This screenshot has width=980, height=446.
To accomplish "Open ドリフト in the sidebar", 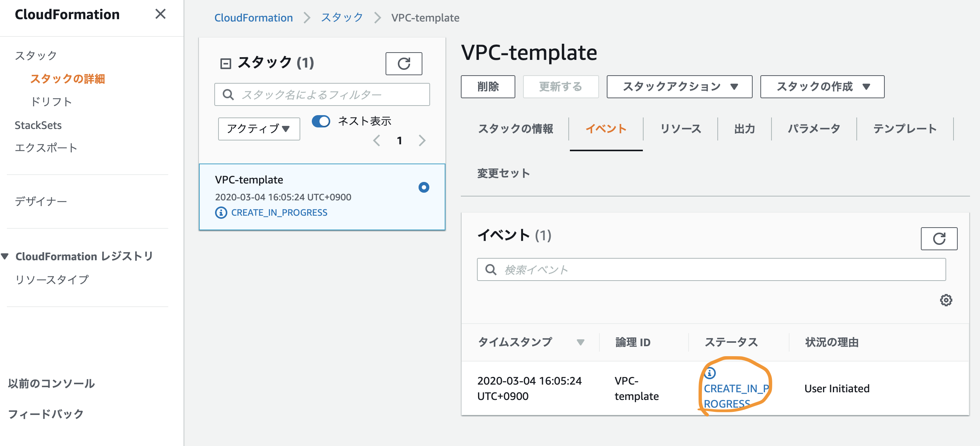I will tap(51, 102).
